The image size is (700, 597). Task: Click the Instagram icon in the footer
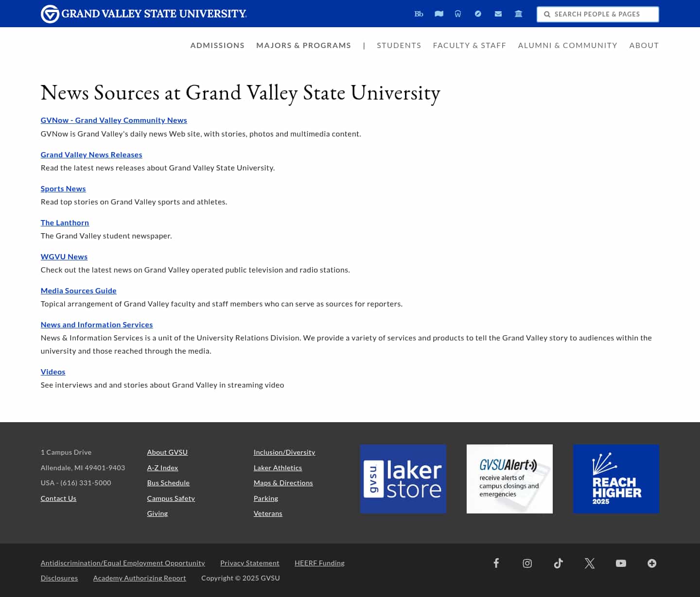(527, 563)
